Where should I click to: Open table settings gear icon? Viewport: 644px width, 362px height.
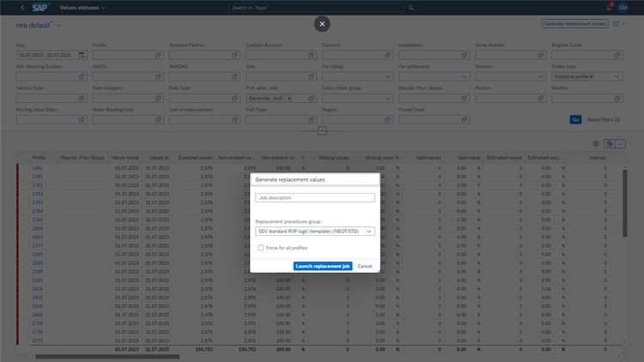pyautogui.click(x=596, y=143)
